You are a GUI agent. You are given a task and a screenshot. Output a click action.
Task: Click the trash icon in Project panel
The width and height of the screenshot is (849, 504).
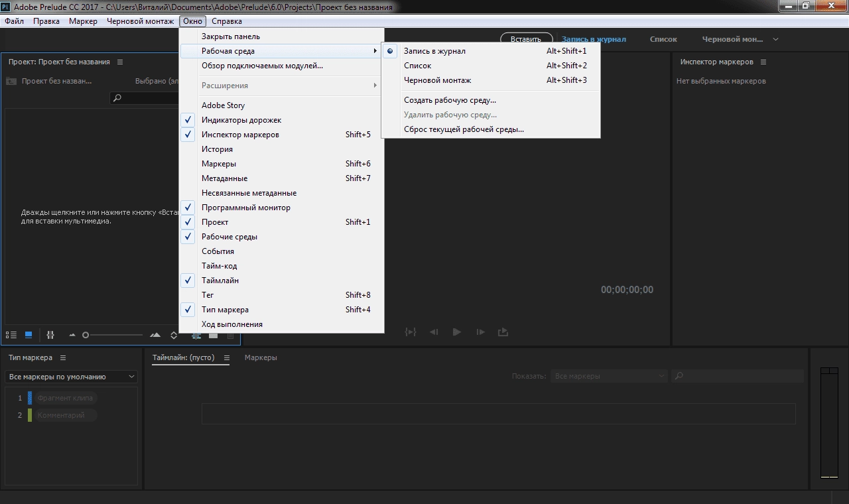pos(231,336)
